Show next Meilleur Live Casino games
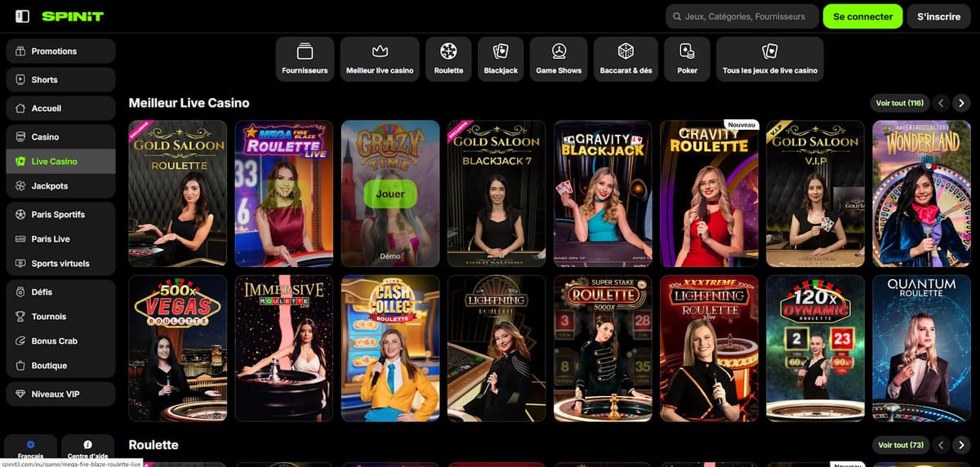The image size is (980, 467). [x=962, y=103]
